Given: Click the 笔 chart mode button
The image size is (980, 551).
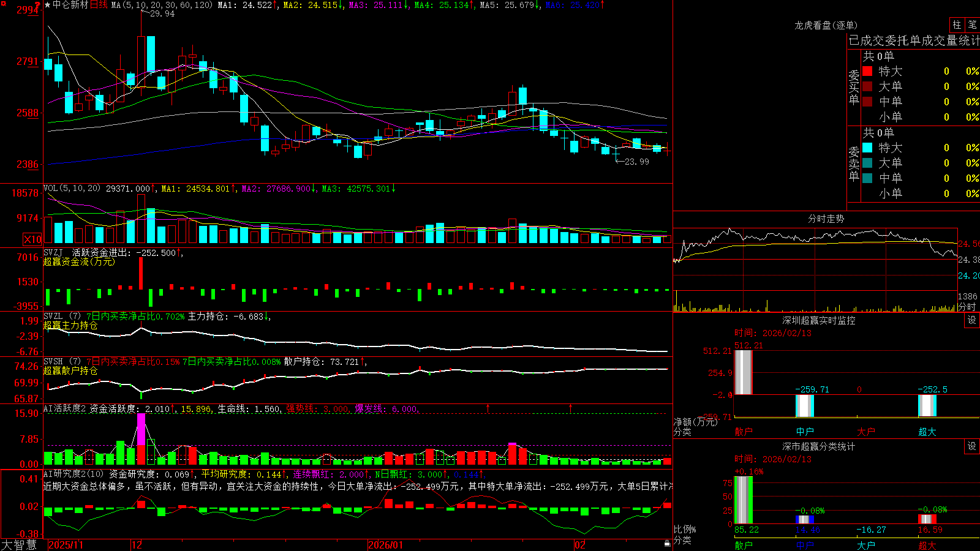Looking at the screenshot, I should [972, 25].
